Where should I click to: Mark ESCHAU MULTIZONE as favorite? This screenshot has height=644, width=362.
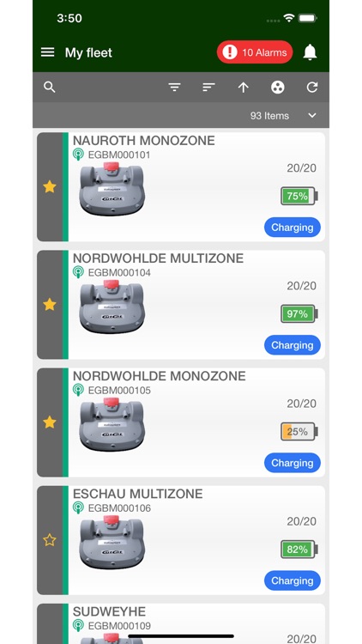tap(50, 540)
